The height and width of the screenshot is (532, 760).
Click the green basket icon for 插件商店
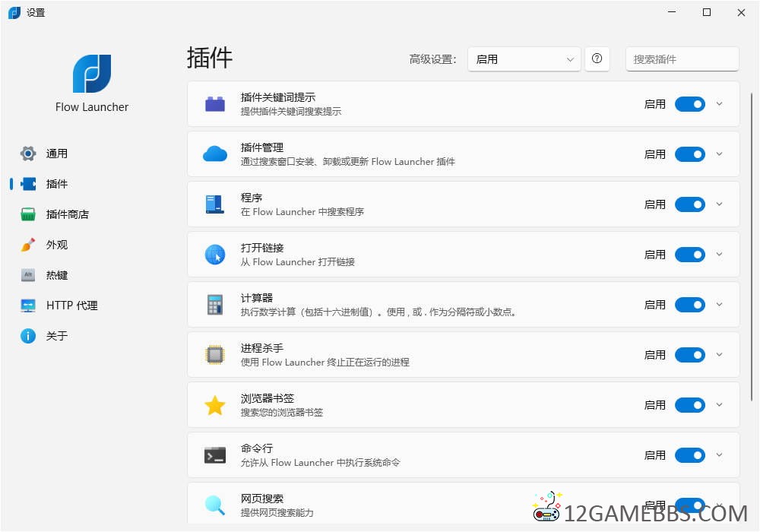click(28, 214)
